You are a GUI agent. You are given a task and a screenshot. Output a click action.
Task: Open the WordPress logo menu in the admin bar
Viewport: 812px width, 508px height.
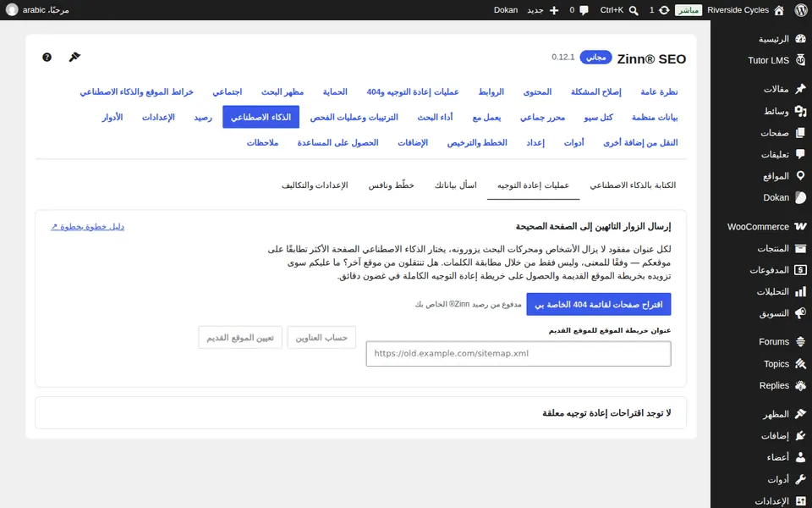[x=801, y=10]
